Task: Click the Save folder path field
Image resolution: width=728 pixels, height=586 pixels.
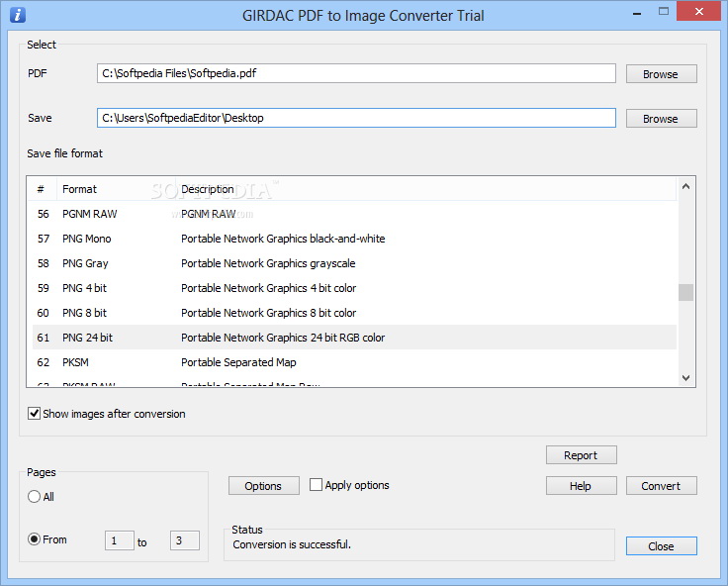Action: 356,118
